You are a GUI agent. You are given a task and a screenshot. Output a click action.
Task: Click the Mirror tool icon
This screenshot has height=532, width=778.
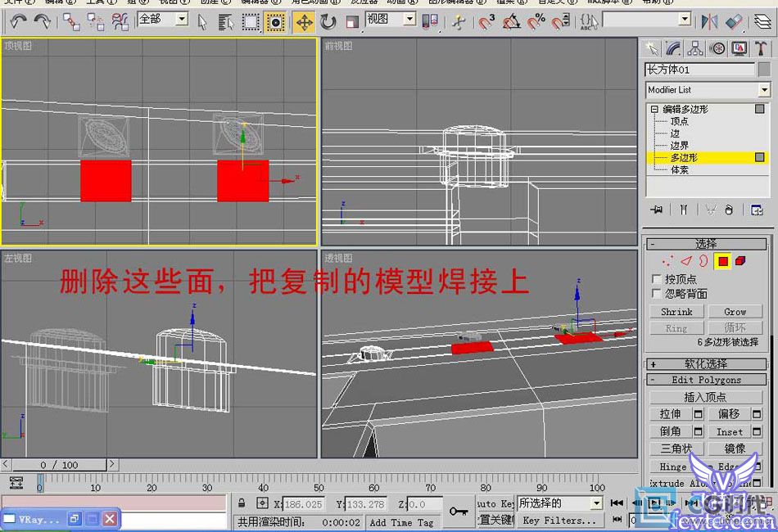709,22
